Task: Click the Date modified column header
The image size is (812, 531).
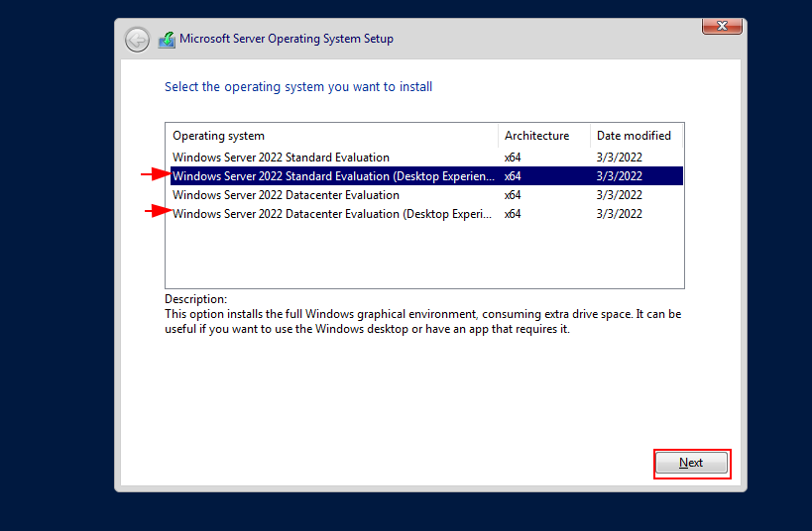Action: [x=637, y=136]
